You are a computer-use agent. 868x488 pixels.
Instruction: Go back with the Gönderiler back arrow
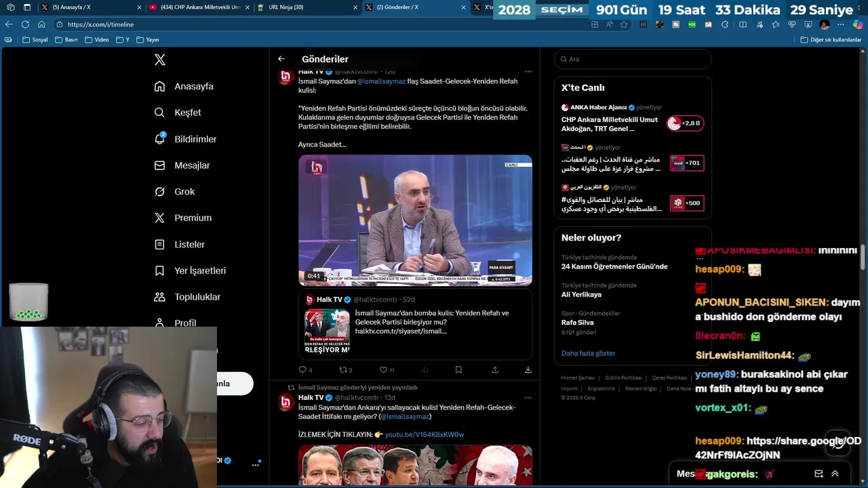(x=281, y=59)
